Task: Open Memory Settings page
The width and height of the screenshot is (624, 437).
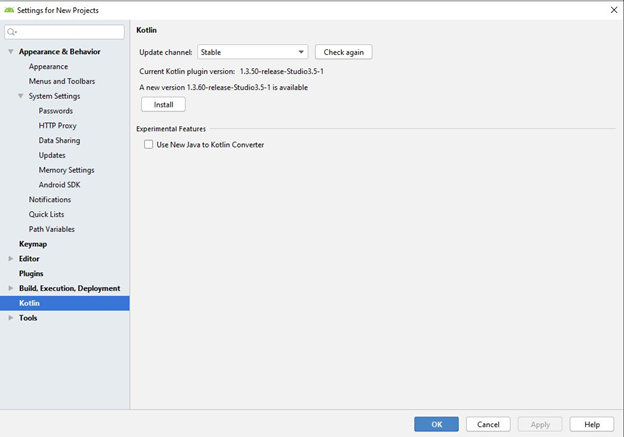Action: (66, 170)
